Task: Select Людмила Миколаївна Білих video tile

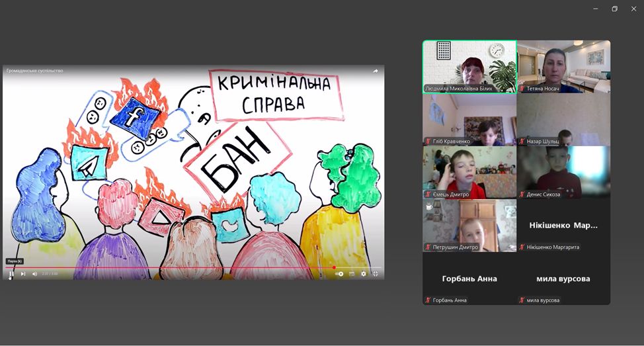Action: [x=469, y=66]
